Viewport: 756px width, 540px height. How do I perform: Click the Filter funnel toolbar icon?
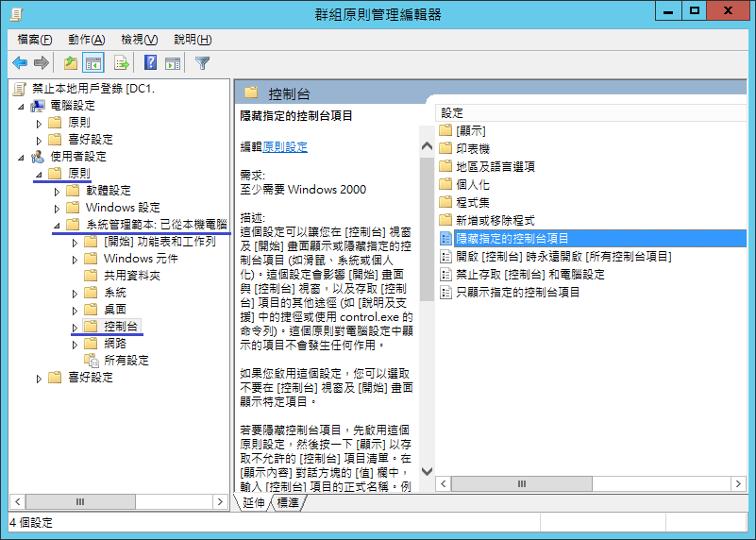[x=203, y=62]
